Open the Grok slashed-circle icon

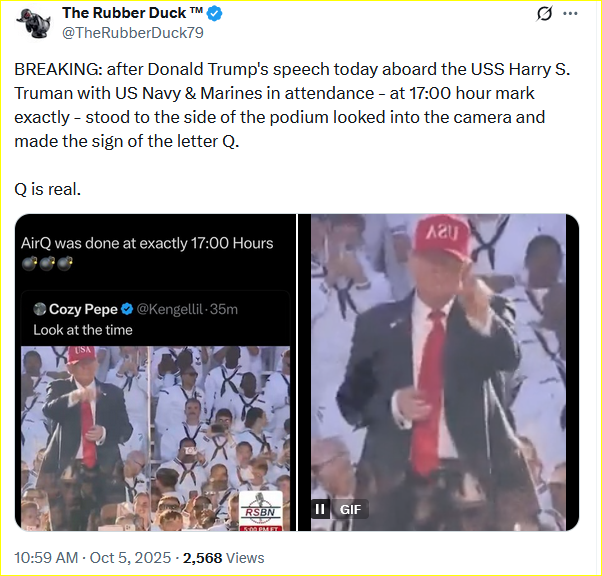click(544, 14)
